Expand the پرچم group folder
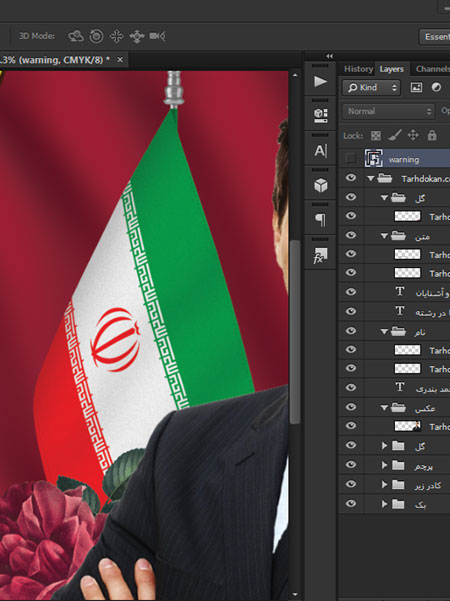Viewport: 450px width, 601px height. point(384,465)
